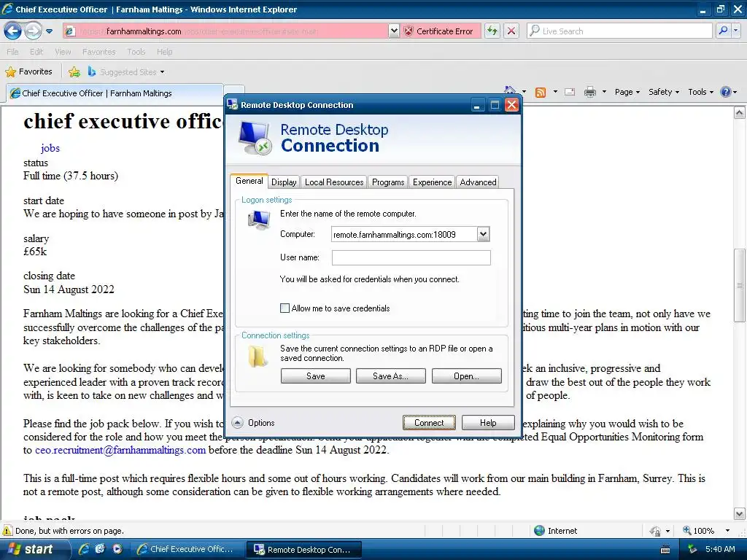Click the Computer name text field
This screenshot has width=747, height=560.
click(404, 234)
